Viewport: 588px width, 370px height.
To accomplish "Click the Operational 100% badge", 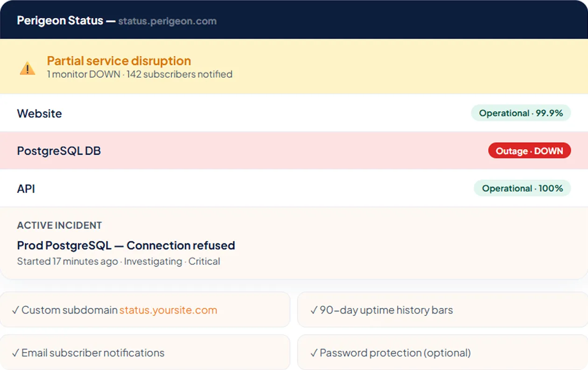I will click(522, 188).
